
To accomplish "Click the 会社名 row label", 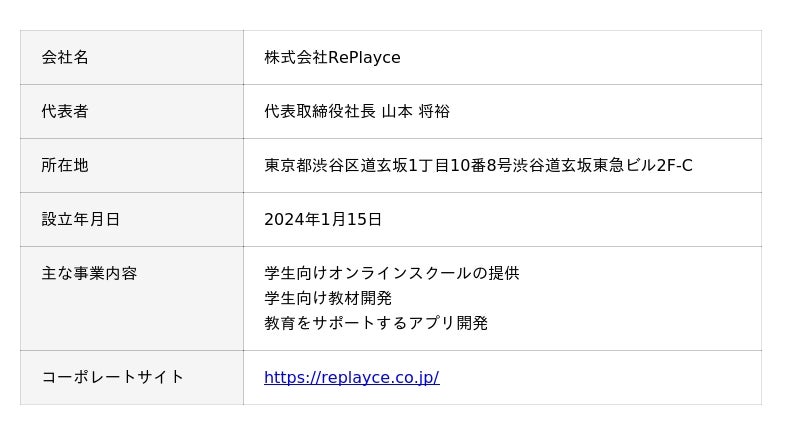I will (65, 57).
